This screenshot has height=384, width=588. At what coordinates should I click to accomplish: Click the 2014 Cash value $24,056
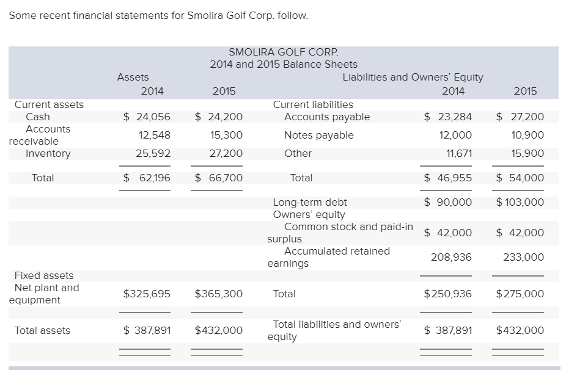pos(147,117)
